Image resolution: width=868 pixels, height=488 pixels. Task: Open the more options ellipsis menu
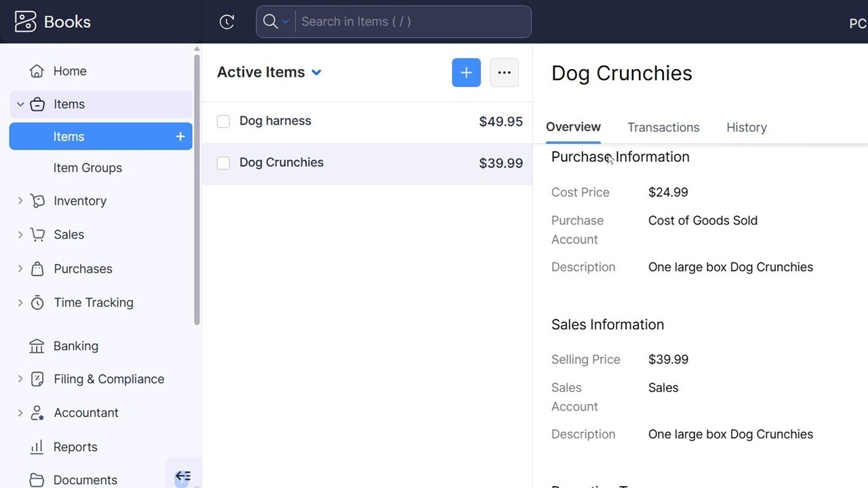[504, 73]
